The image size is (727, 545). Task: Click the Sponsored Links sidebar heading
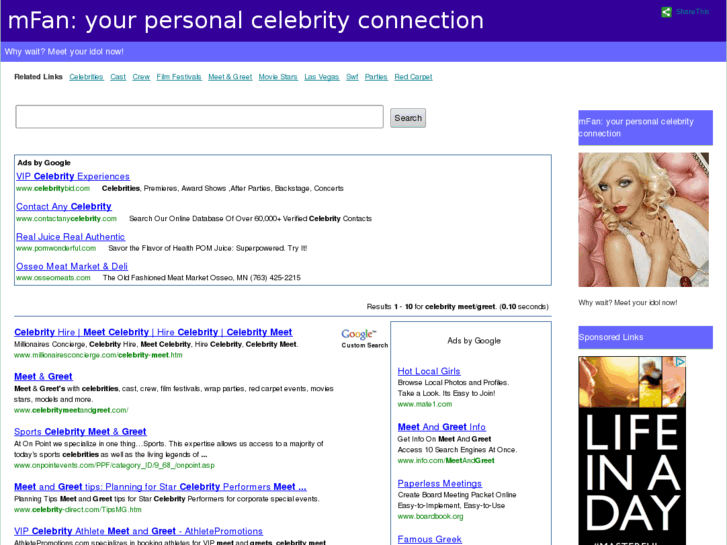coord(645,337)
